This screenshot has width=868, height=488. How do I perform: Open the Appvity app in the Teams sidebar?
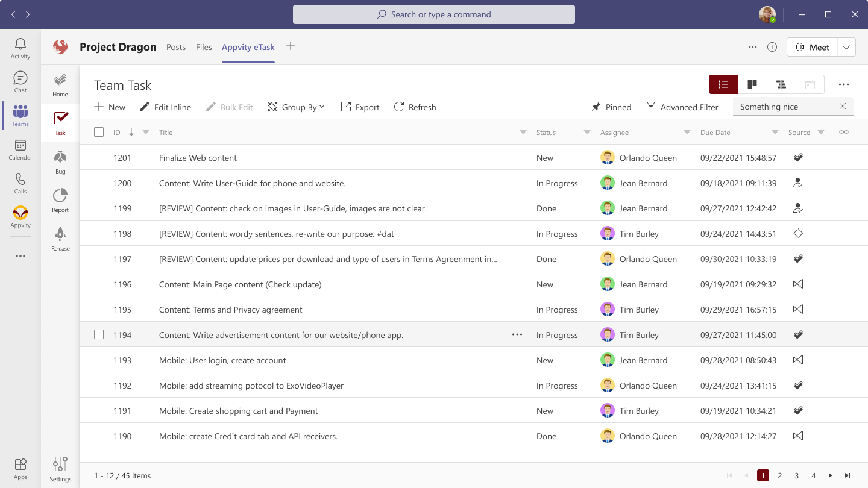[x=20, y=217]
